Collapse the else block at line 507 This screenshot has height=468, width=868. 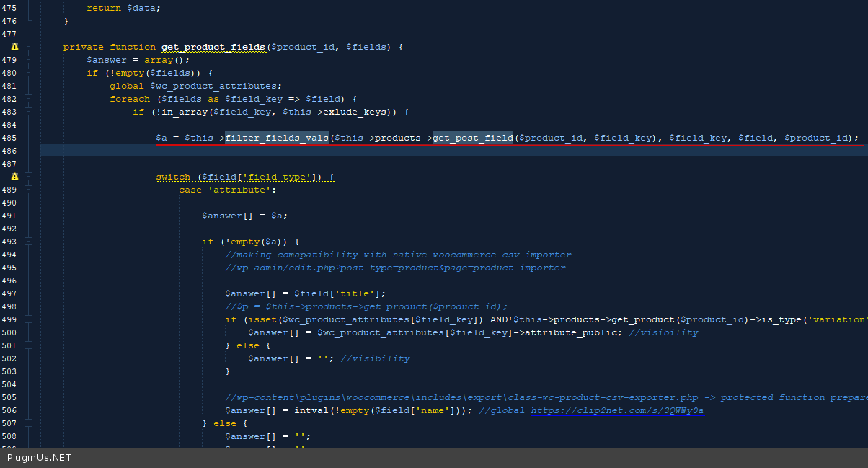click(x=28, y=423)
